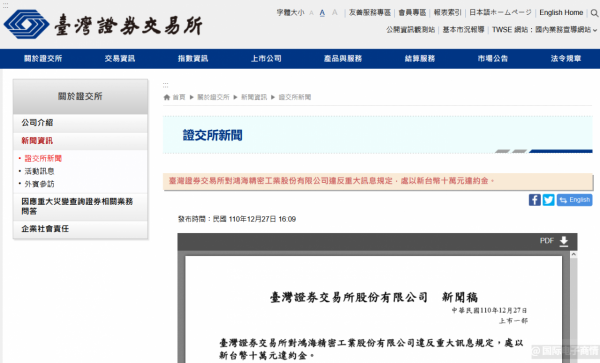Share the news on Twitter
The height and width of the screenshot is (363, 600).
click(548, 200)
